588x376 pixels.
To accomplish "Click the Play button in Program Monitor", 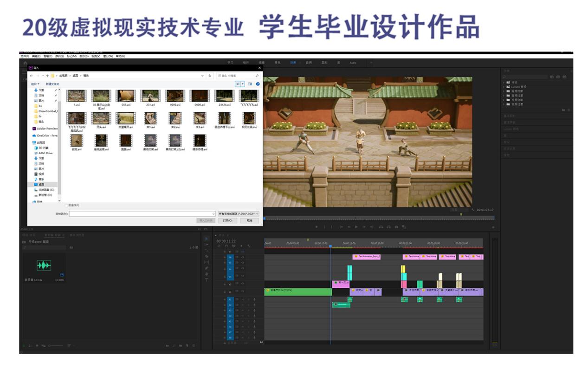I will point(356,227).
